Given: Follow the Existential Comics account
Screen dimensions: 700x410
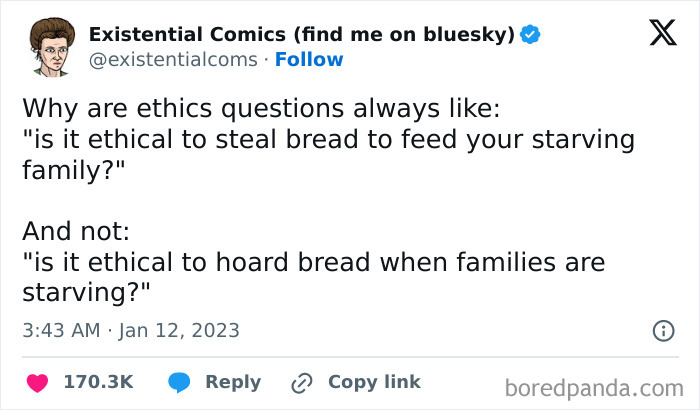Looking at the screenshot, I should click(309, 59).
